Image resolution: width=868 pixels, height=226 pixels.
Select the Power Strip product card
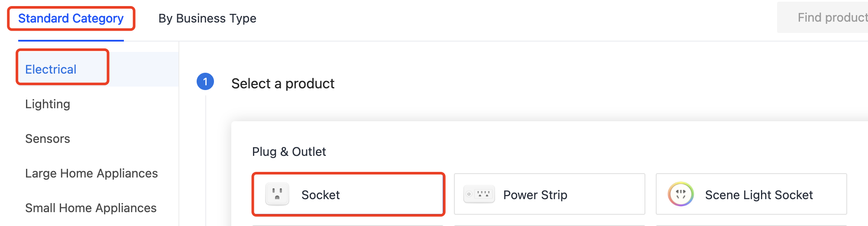coord(550,194)
